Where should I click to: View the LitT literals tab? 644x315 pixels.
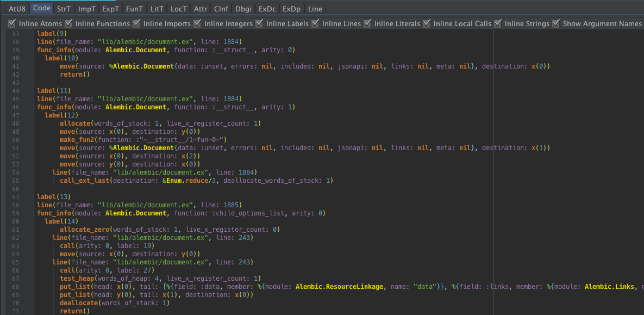coord(157,9)
